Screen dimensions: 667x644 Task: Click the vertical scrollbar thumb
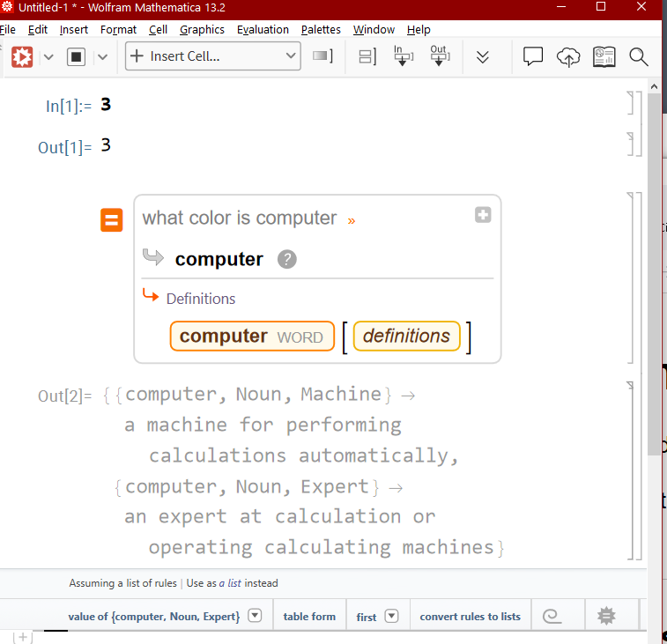654,274
